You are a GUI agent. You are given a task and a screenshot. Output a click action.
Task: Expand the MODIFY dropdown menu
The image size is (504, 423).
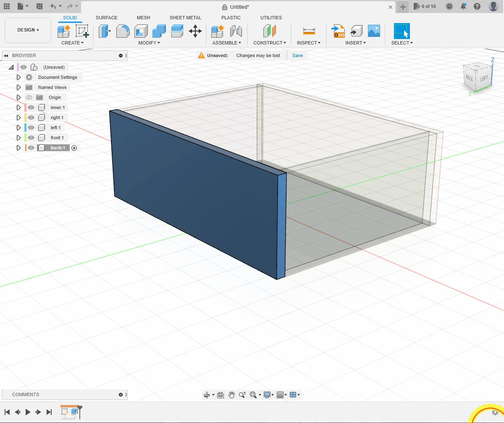pos(149,43)
